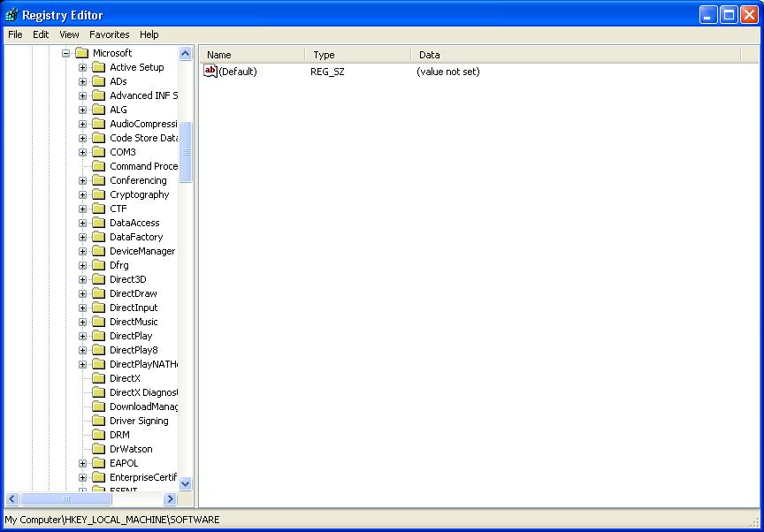Click the tree scroll right arrow
The image size is (764, 532).
171,499
